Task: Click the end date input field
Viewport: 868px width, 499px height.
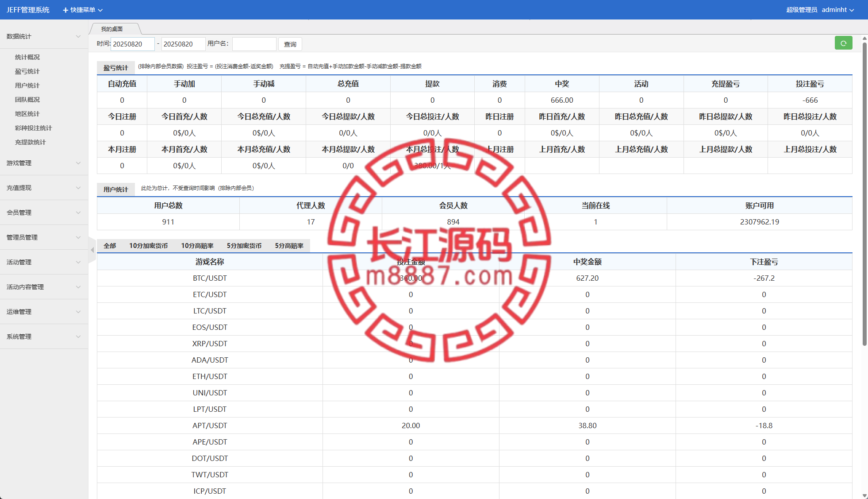Action: pyautogui.click(x=184, y=44)
